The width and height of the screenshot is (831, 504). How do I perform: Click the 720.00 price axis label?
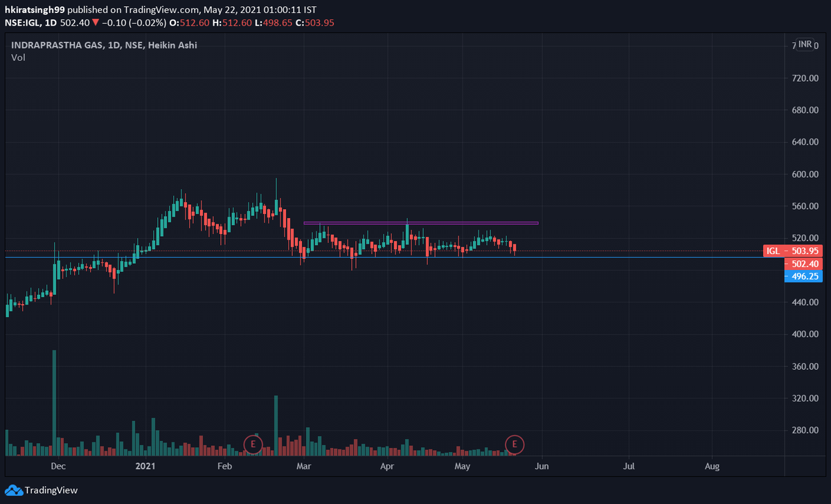tap(805, 78)
